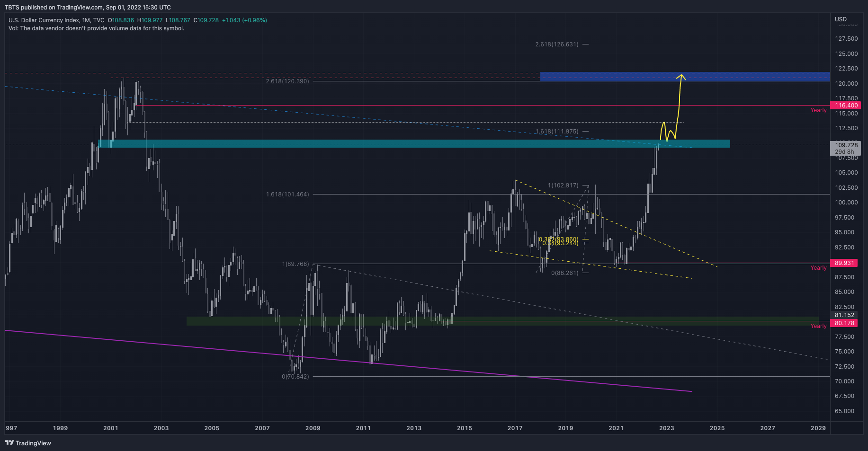This screenshot has height=451, width=868.
Task: Click the 2025 time axis label
Action: pos(717,428)
